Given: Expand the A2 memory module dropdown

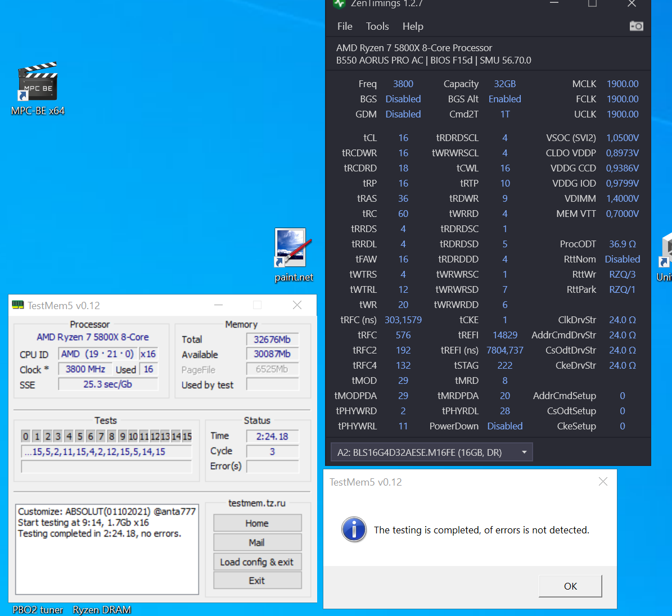Looking at the screenshot, I should point(431,452).
